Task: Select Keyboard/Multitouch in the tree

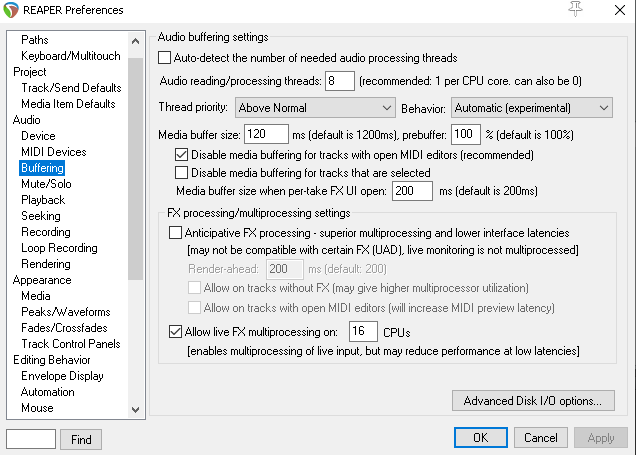Action: (x=71, y=56)
